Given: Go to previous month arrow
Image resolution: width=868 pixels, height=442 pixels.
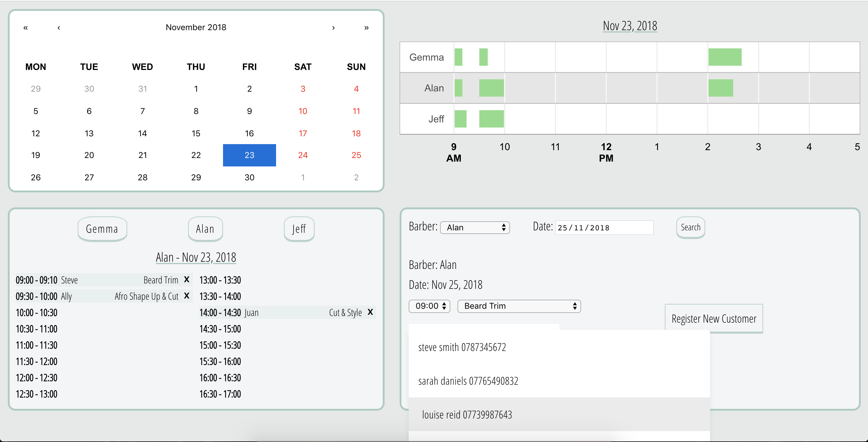Looking at the screenshot, I should pyautogui.click(x=59, y=28).
